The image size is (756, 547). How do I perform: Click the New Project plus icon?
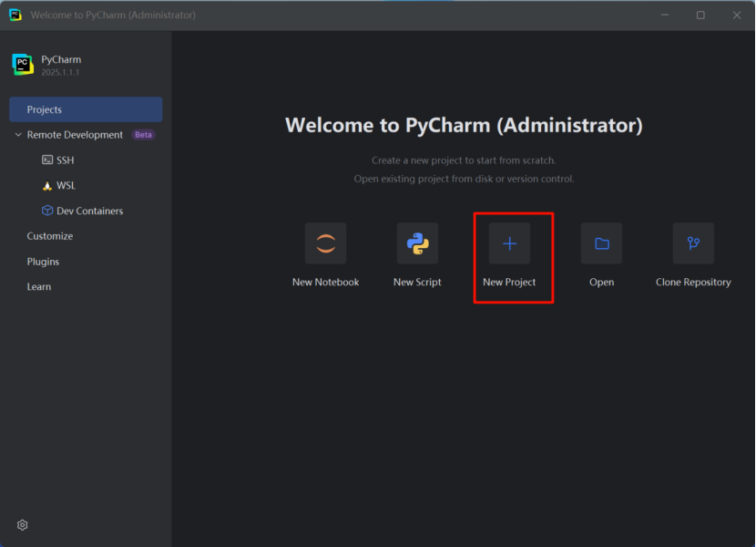coord(510,243)
